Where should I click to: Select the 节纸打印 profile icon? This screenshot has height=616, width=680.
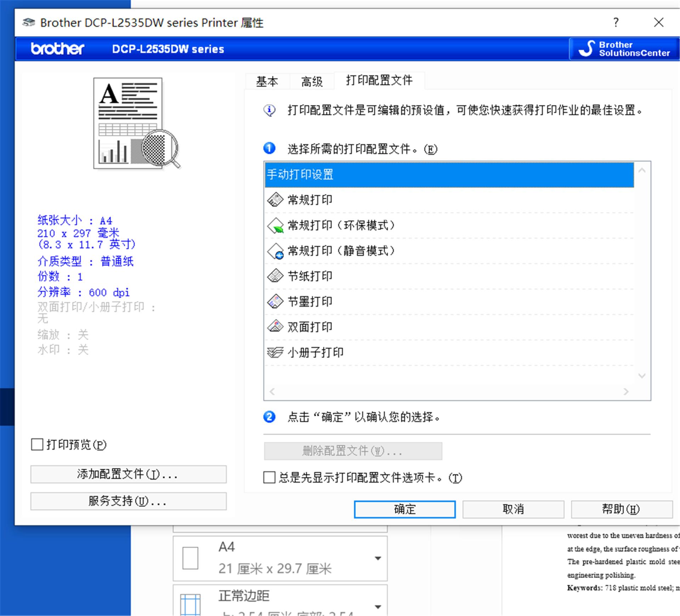[275, 276]
